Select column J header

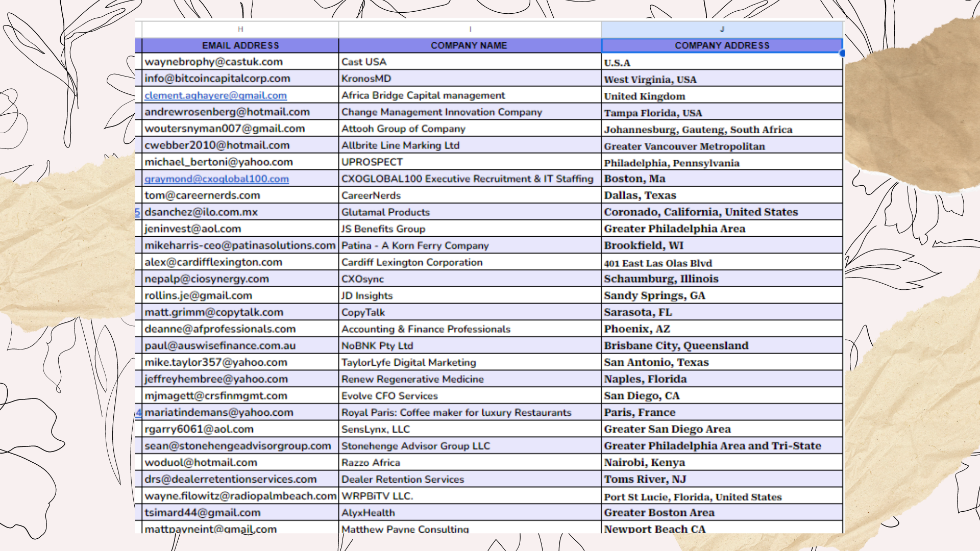pyautogui.click(x=722, y=29)
